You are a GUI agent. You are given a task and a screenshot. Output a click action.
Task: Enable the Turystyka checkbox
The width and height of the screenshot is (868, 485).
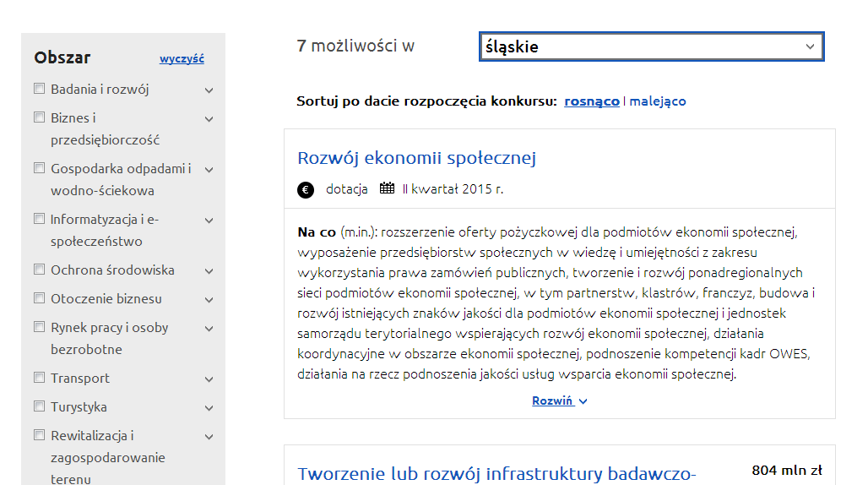point(40,406)
